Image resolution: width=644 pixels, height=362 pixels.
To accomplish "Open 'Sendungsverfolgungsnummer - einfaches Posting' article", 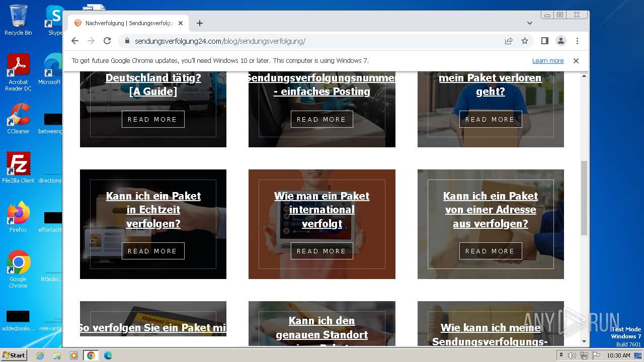I will [x=322, y=84].
